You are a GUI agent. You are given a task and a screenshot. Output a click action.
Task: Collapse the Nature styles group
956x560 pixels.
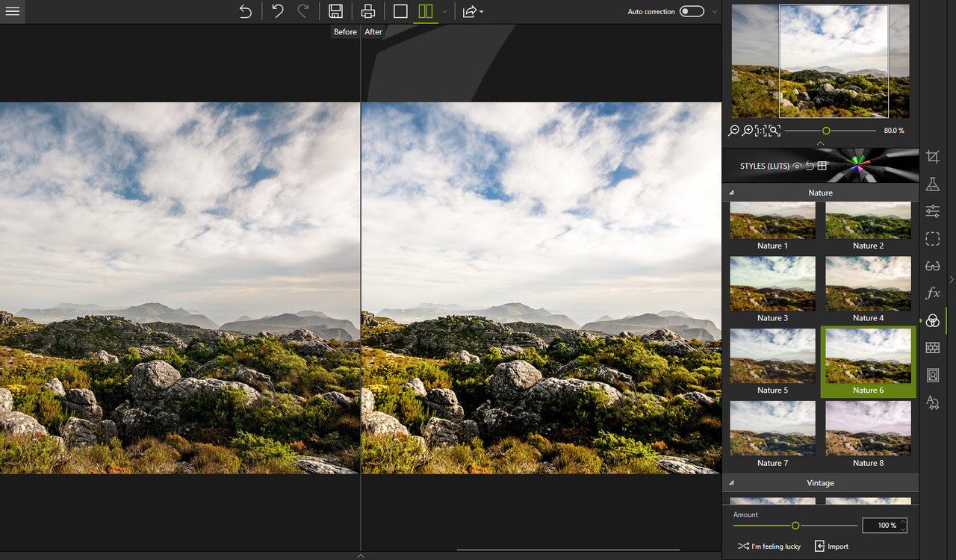[732, 193]
